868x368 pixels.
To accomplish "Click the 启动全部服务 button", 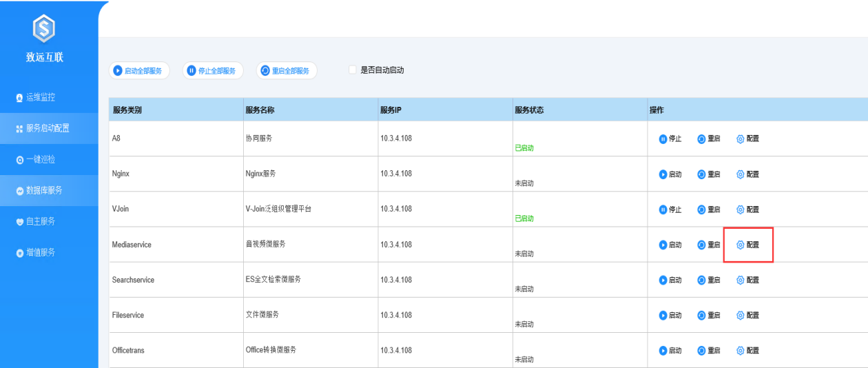I will [x=139, y=70].
